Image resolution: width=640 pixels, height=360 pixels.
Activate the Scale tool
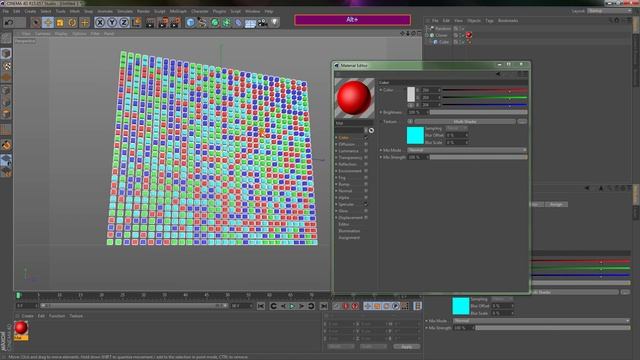pyautogui.click(x=60, y=22)
